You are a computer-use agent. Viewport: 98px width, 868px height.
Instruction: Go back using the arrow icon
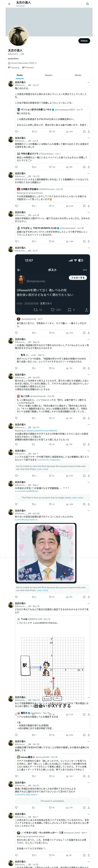(x=9, y=4)
